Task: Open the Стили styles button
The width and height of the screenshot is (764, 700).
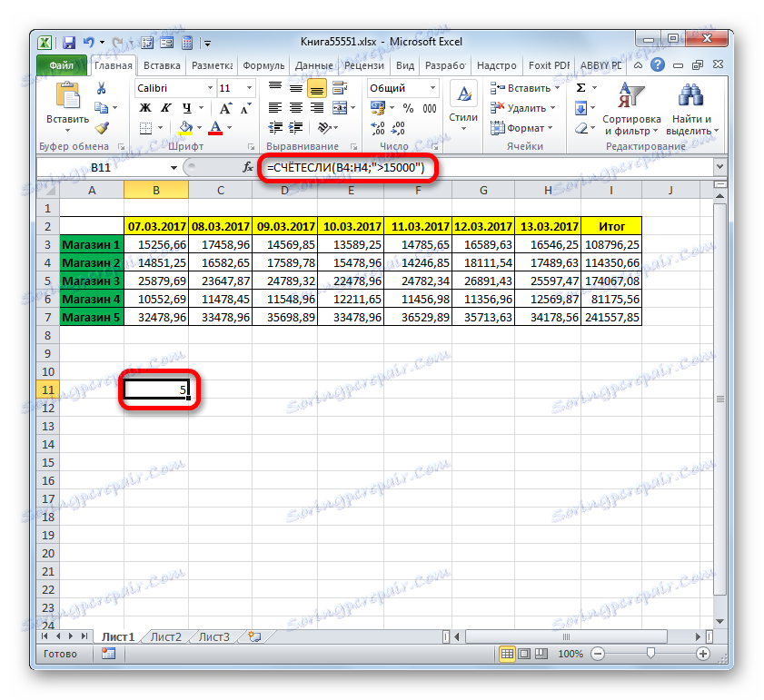Action: (x=463, y=107)
